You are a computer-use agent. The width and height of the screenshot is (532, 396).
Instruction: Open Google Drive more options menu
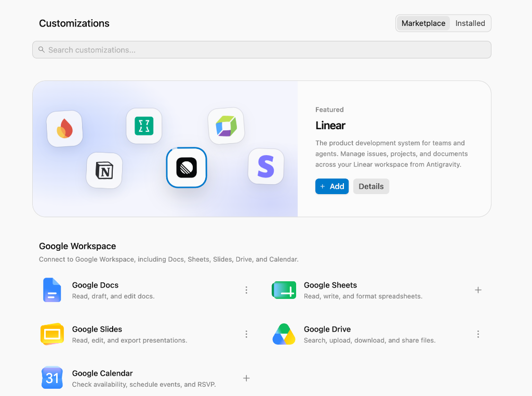click(478, 334)
